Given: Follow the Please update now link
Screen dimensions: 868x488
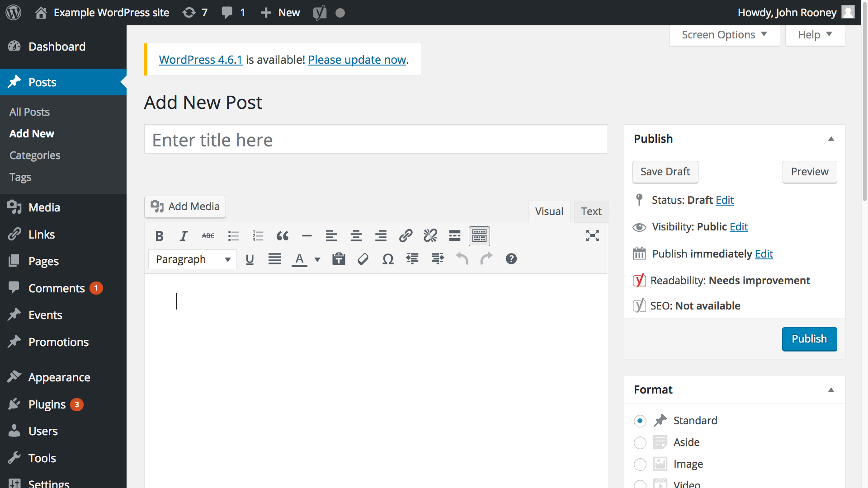Looking at the screenshot, I should 357,60.
